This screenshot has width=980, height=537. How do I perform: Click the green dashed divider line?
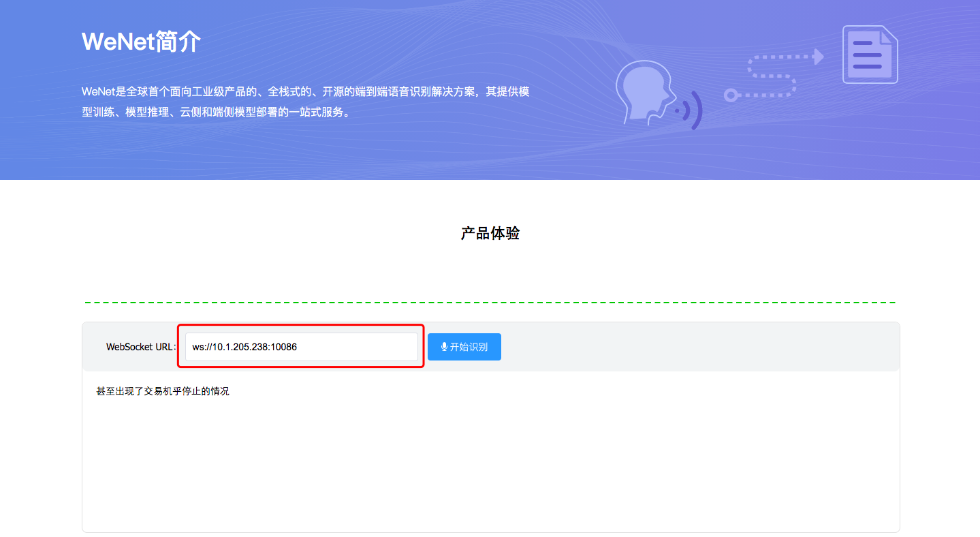pos(490,303)
